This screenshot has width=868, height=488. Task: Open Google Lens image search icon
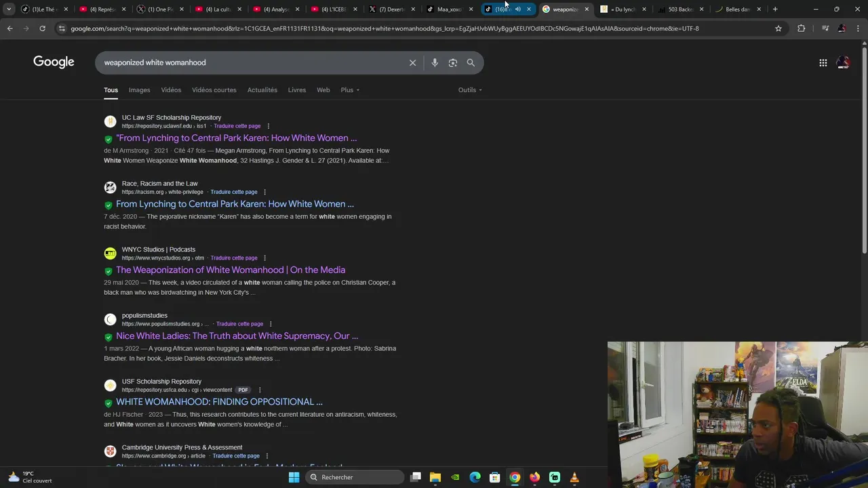pyautogui.click(x=453, y=62)
